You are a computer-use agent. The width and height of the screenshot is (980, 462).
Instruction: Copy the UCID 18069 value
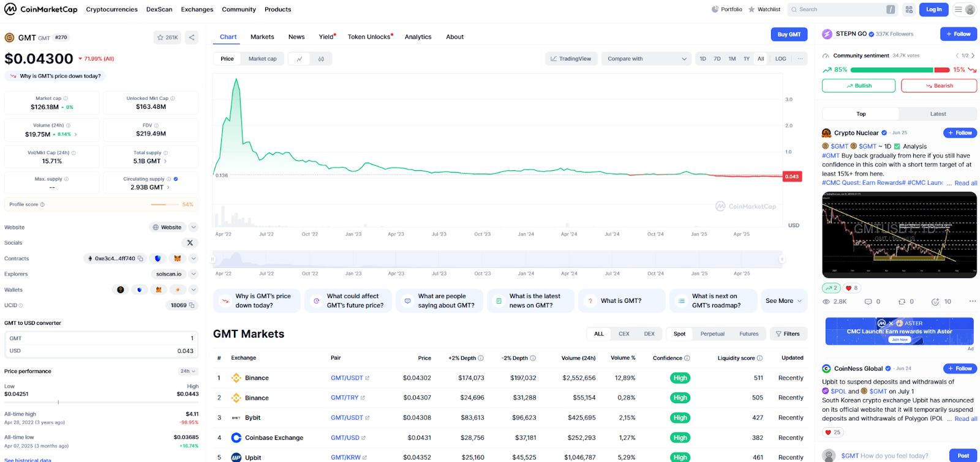(x=192, y=305)
